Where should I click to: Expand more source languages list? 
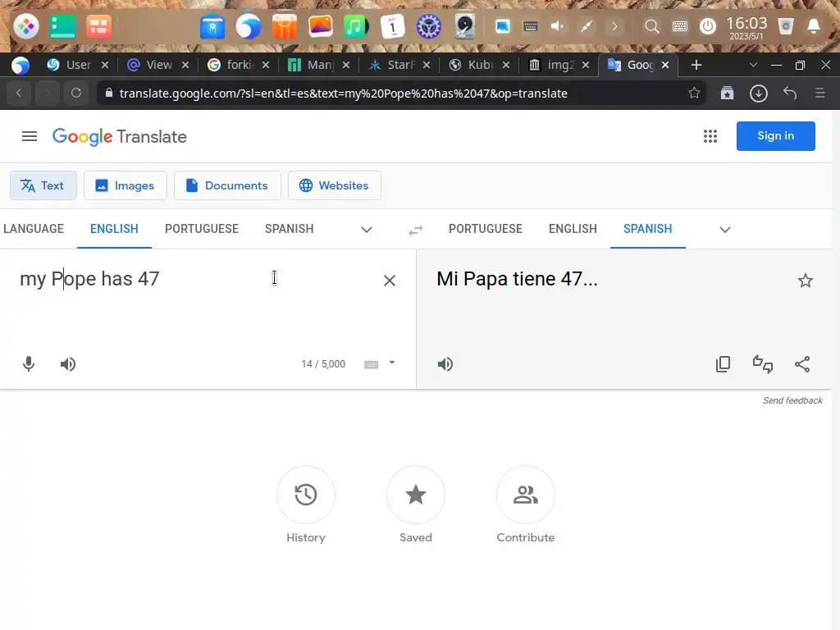(x=367, y=230)
